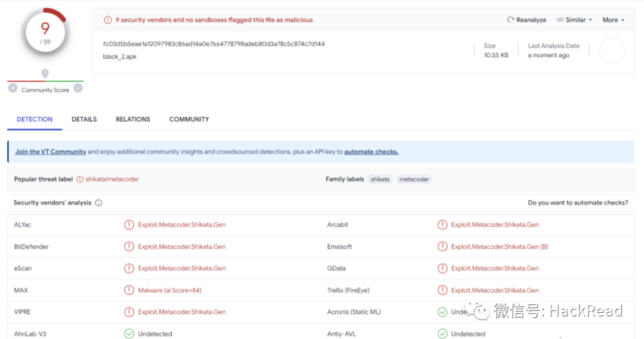Image resolution: width=644 pixels, height=339 pixels.
Task: Open the RELATIONS tab
Action: point(133,119)
